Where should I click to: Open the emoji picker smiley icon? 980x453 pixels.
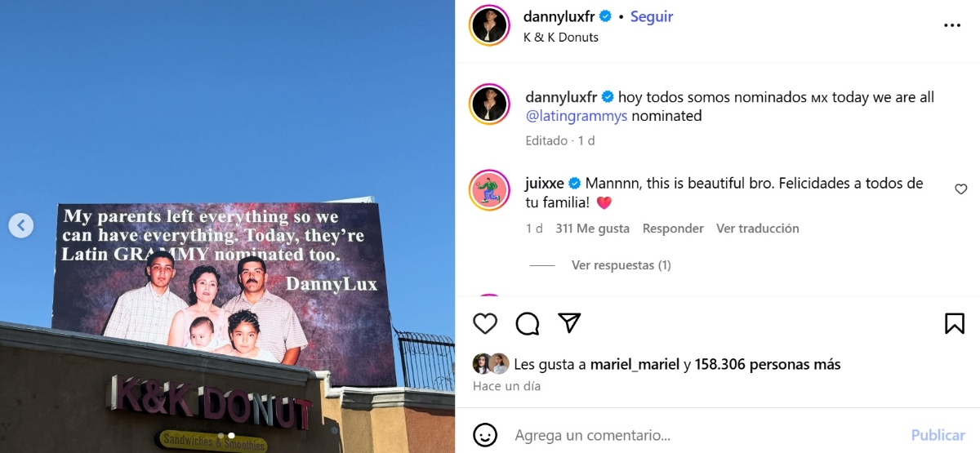pos(485,436)
